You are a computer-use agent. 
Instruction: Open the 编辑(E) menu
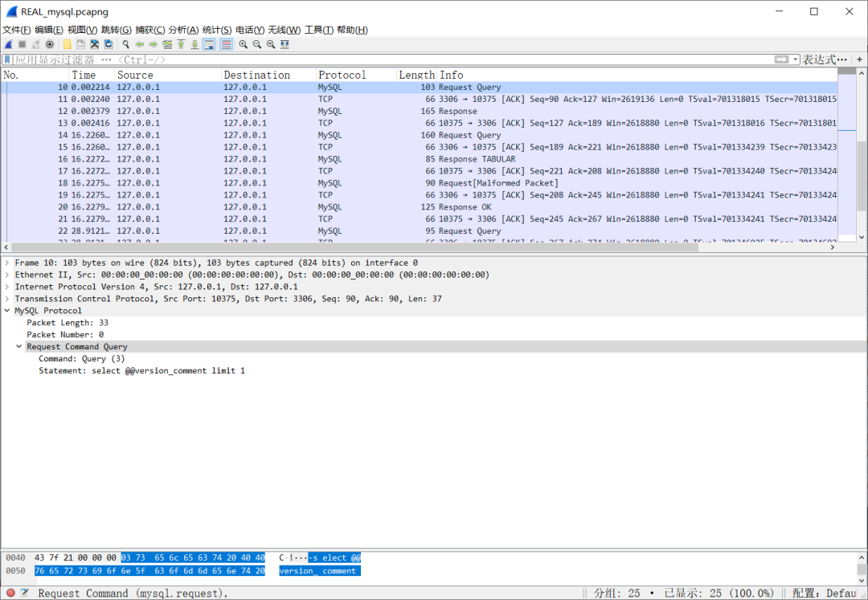pos(49,30)
